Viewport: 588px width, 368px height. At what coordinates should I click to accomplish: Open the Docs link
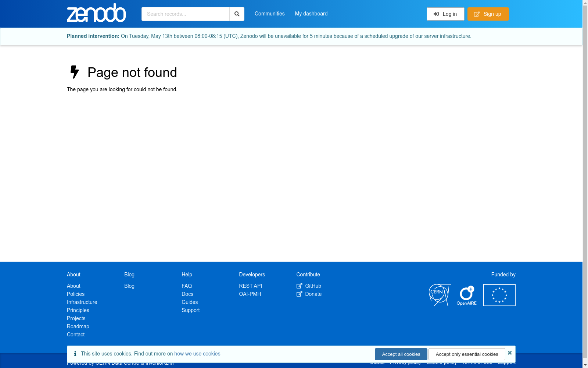click(x=187, y=294)
